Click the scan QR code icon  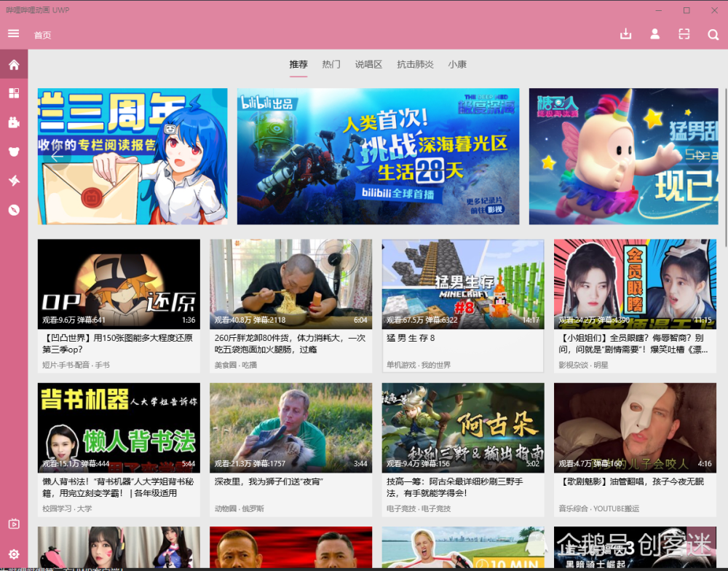(684, 34)
